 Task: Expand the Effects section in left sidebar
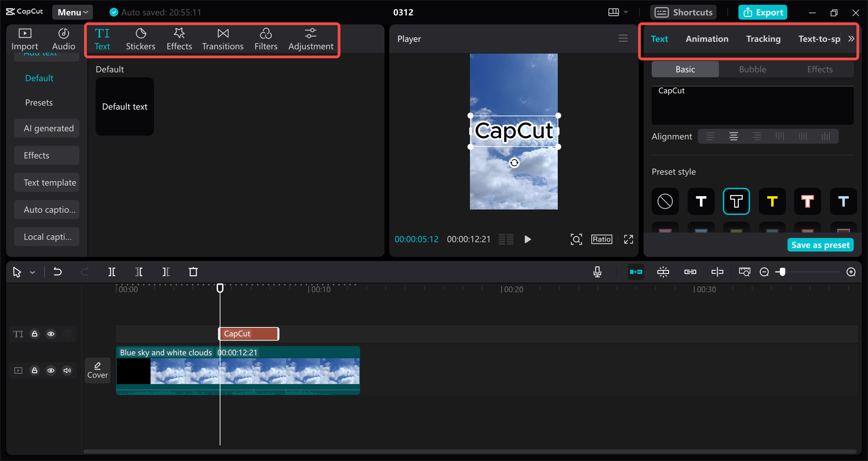[47, 155]
